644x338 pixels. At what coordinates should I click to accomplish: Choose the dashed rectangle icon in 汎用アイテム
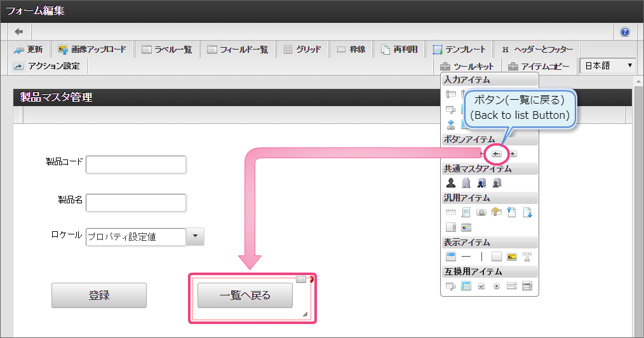click(451, 212)
